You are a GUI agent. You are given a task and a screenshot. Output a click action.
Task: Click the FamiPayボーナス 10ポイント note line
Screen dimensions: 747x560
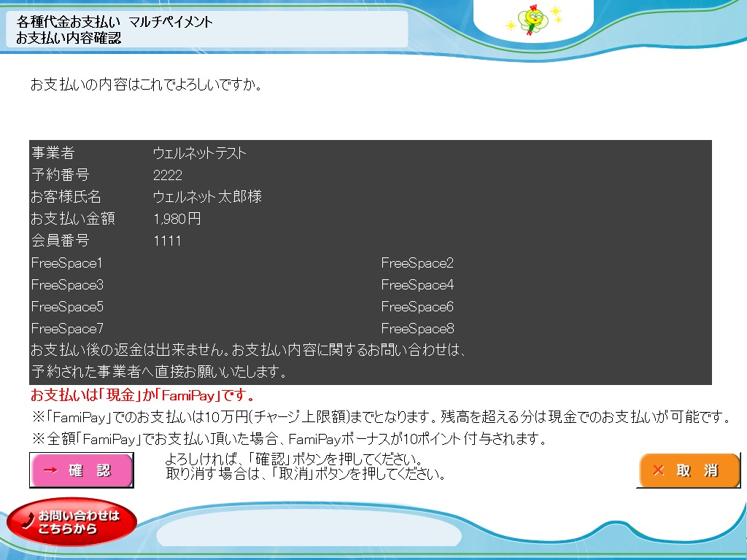tap(289, 439)
